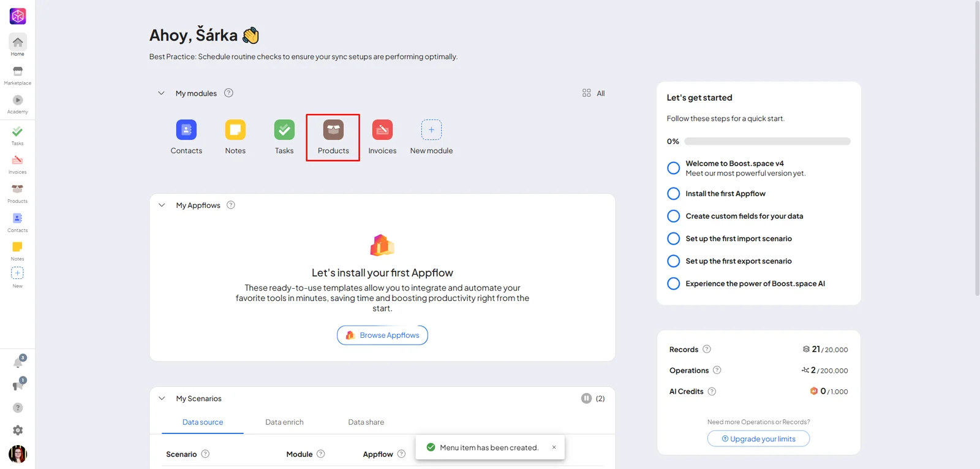
Task: Click the Operations help icon
Action: point(717,370)
